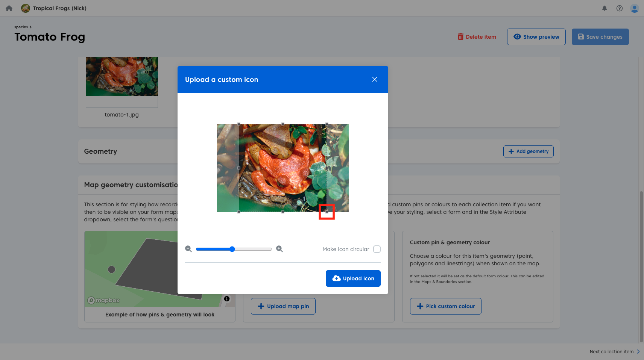Viewport: 644px width, 360px height.
Task: Open the notifications bell
Action: pyautogui.click(x=605, y=8)
